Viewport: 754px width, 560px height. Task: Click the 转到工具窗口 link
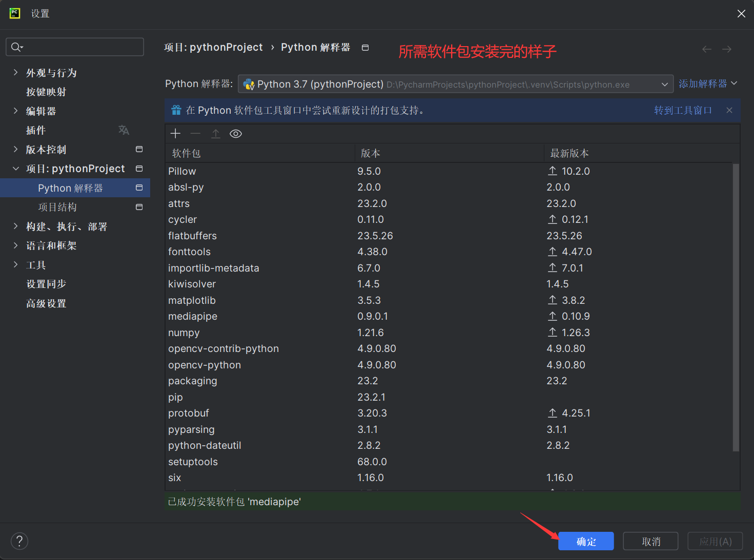click(683, 110)
